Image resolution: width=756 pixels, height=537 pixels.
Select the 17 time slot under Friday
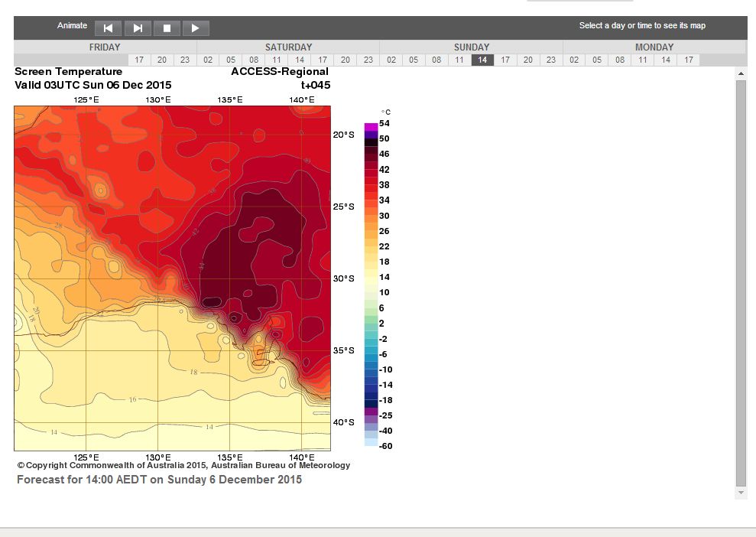tap(139, 60)
